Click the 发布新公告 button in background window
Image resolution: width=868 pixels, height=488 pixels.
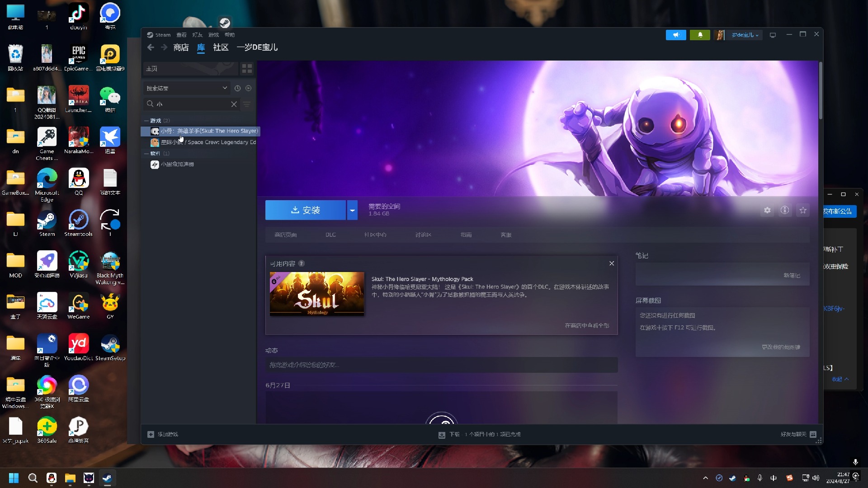pyautogui.click(x=839, y=211)
